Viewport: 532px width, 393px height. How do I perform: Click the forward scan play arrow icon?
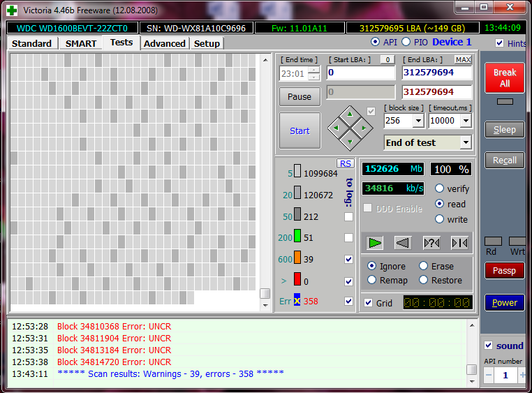pyautogui.click(x=376, y=243)
